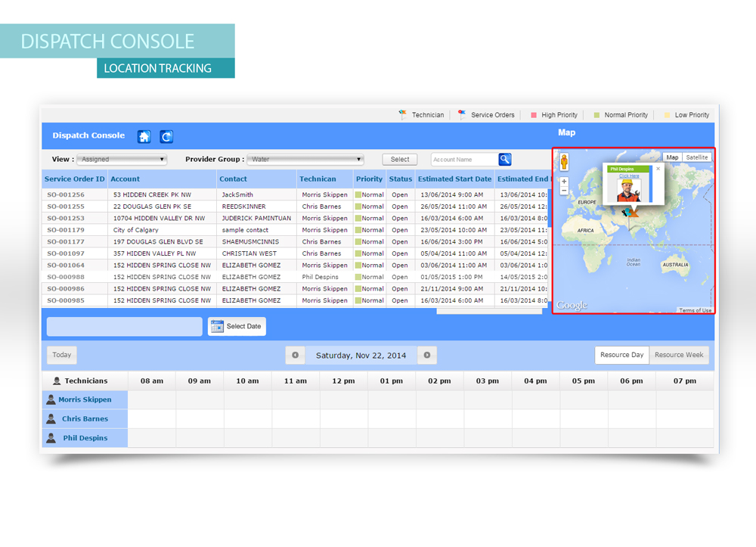The height and width of the screenshot is (547, 756).
Task: Sort by Service Order ID column header
Action: pyautogui.click(x=75, y=179)
